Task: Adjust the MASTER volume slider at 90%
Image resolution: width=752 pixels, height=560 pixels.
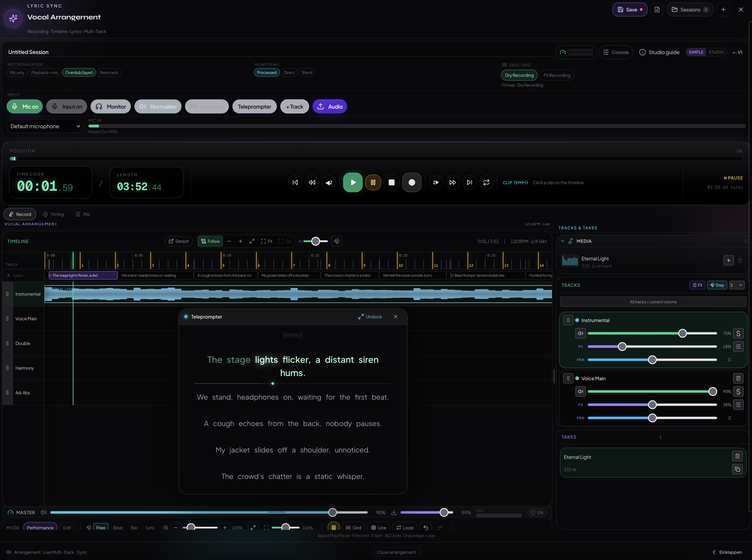Action: (209, 513)
